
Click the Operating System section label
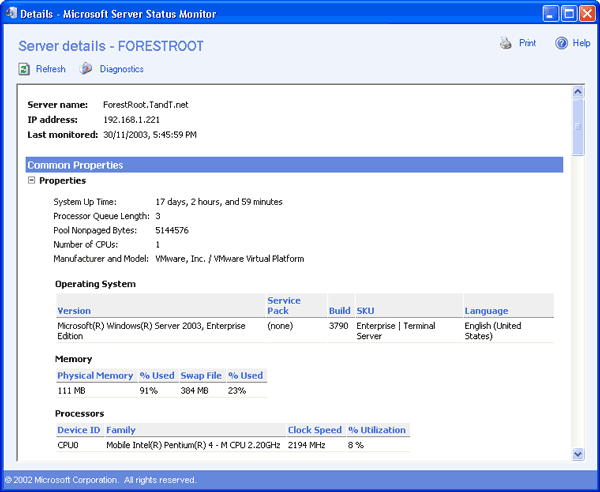tap(95, 284)
